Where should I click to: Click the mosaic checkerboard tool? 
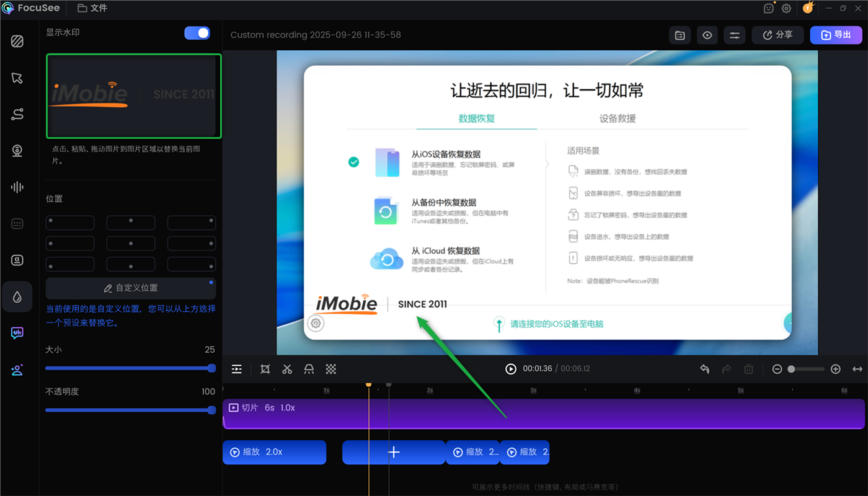tap(331, 369)
